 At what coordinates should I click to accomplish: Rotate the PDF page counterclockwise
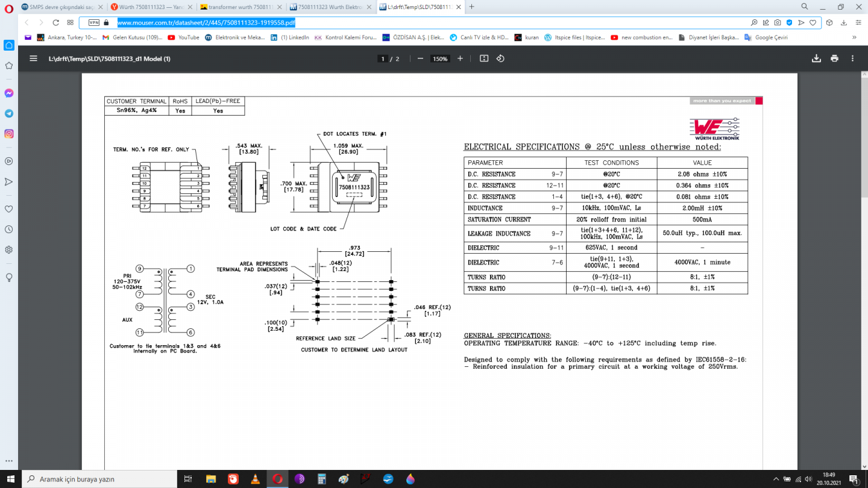pyautogui.click(x=500, y=58)
